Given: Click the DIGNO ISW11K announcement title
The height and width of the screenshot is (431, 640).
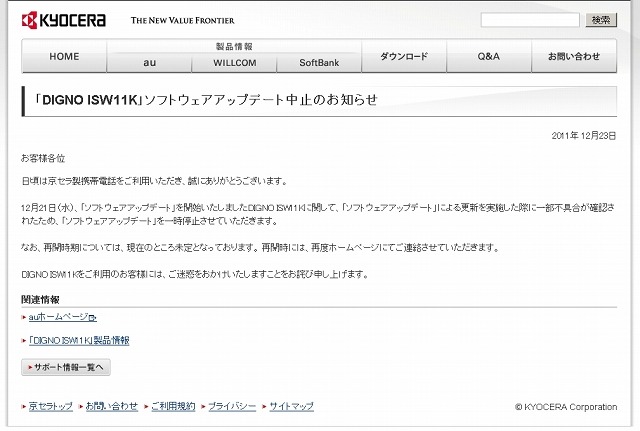Looking at the screenshot, I should click(206, 100).
